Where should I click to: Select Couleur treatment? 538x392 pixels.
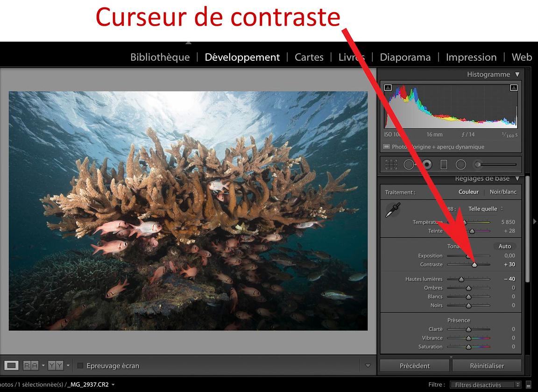[x=468, y=192]
